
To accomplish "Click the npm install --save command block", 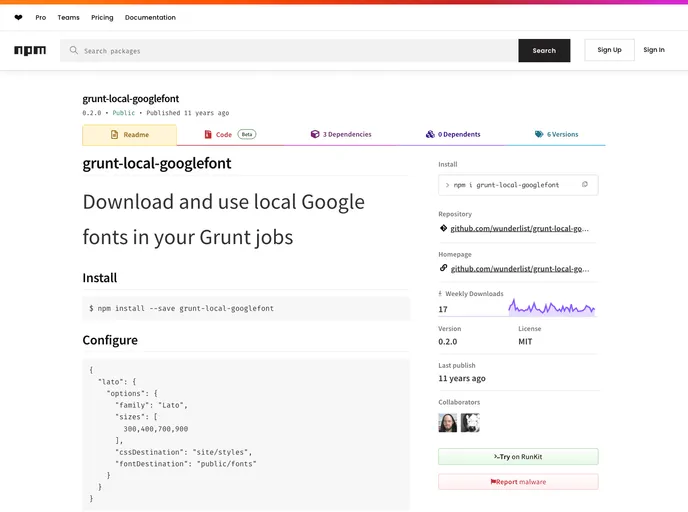I will coord(246,308).
